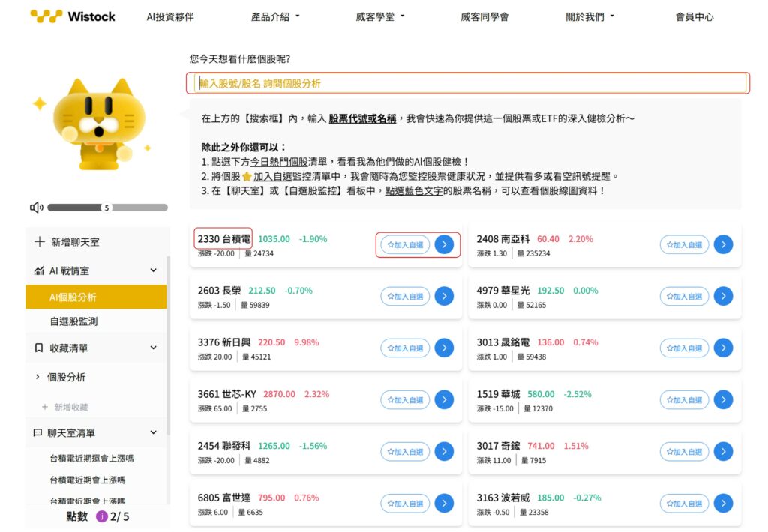Click the stock search input field
768x532 pixels.
pyautogui.click(x=468, y=83)
